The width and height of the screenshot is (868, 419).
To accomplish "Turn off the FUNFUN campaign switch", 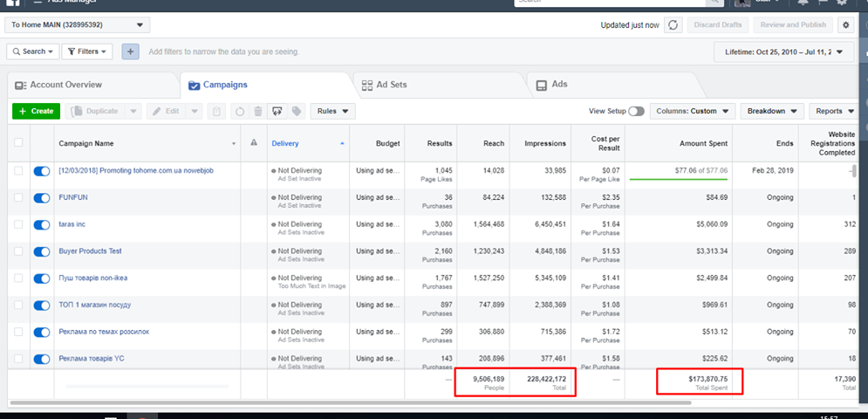I will 41,198.
